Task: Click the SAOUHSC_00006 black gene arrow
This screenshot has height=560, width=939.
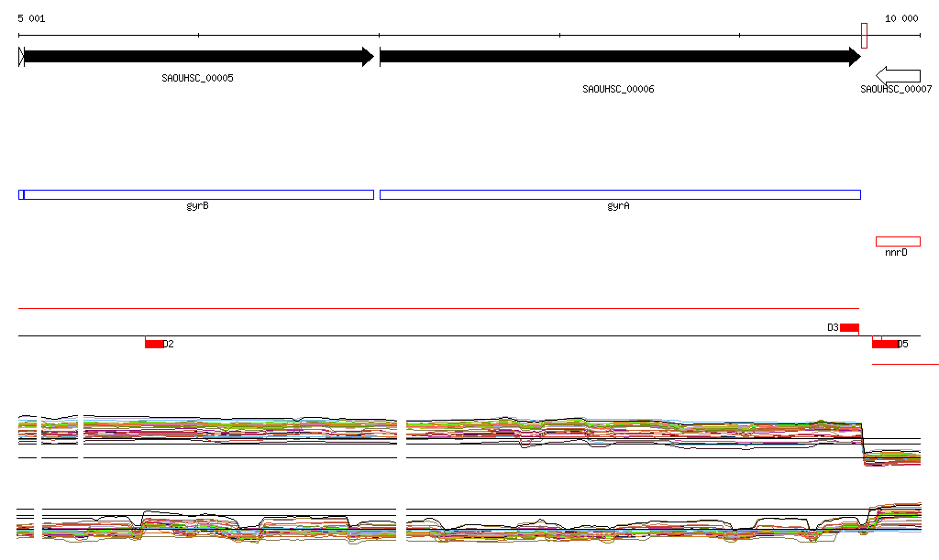Action: pyautogui.click(x=621, y=57)
